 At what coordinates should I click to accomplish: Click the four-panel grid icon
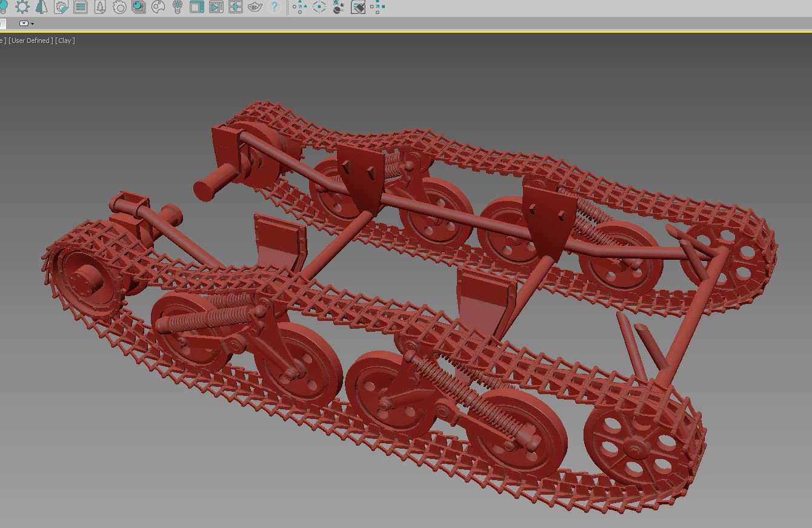click(x=235, y=7)
